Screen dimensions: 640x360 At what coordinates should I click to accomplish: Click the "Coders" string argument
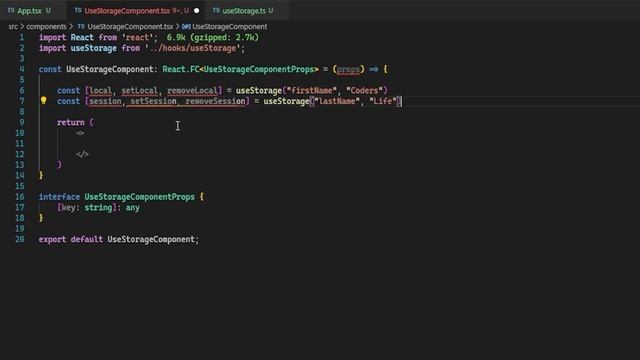pos(364,91)
